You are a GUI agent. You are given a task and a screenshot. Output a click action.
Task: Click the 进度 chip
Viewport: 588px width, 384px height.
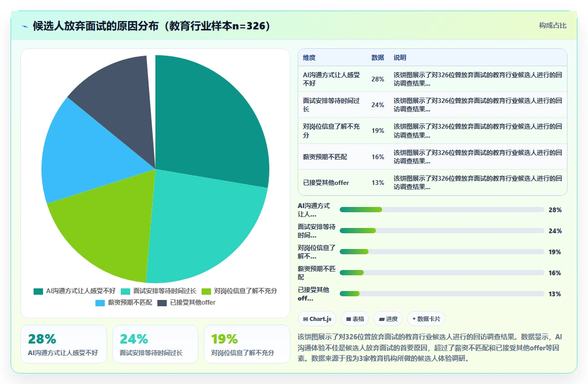(x=388, y=319)
